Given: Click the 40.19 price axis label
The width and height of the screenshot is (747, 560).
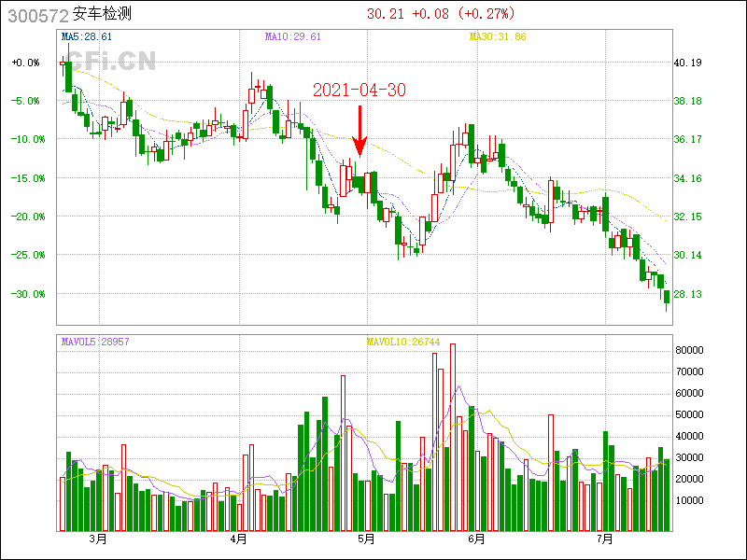Looking at the screenshot, I should tap(687, 63).
